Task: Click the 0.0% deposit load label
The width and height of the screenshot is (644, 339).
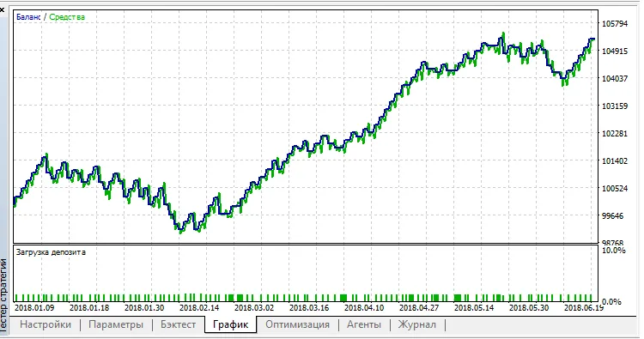Action: coord(611,301)
